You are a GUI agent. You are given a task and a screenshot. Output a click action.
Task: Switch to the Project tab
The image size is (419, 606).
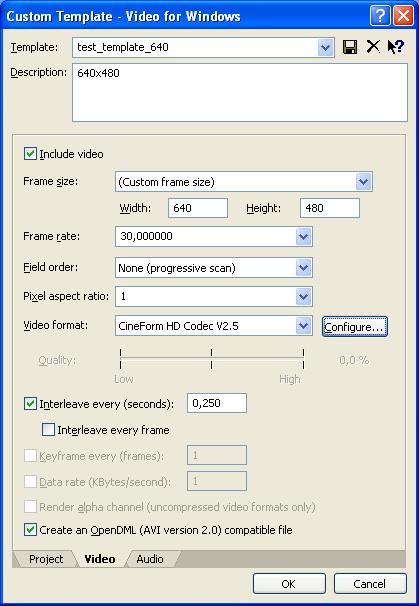coord(46,559)
